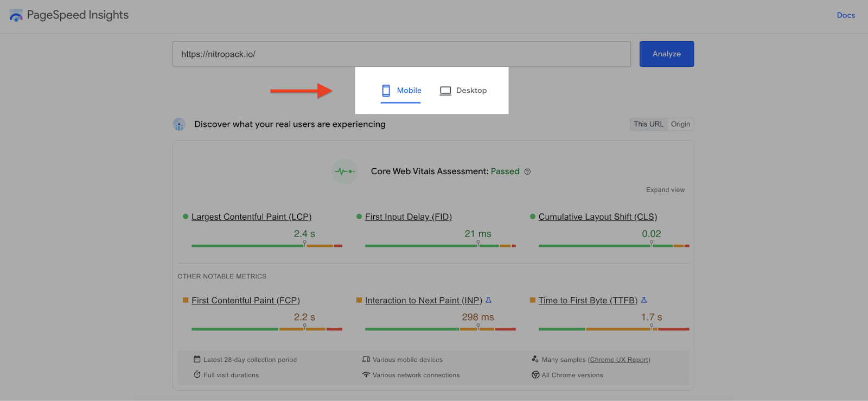Click Full visit durations text
This screenshot has width=868, height=401.
[231, 375]
